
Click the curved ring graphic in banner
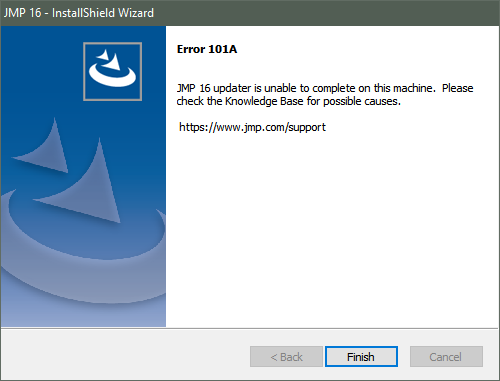tap(83, 240)
